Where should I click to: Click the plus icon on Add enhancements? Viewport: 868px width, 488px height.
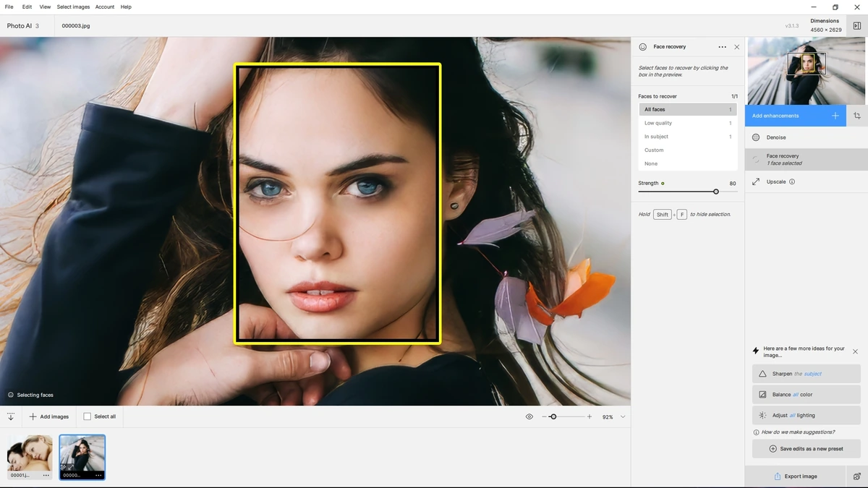[835, 116]
